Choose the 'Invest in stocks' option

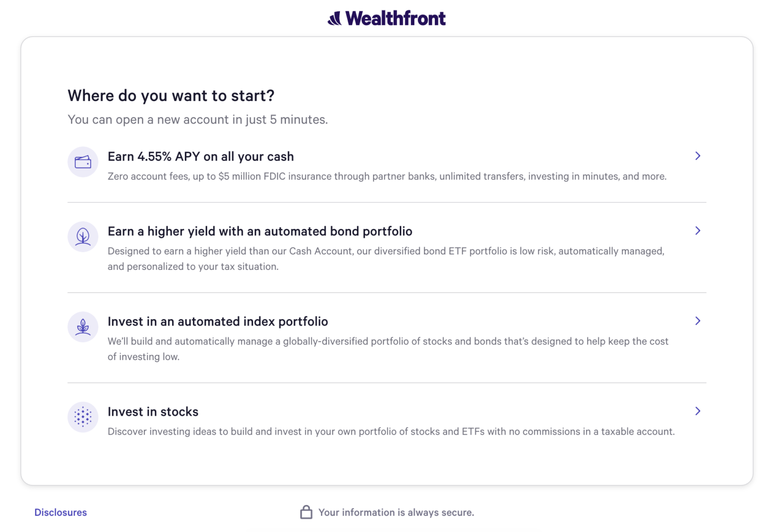[153, 412]
